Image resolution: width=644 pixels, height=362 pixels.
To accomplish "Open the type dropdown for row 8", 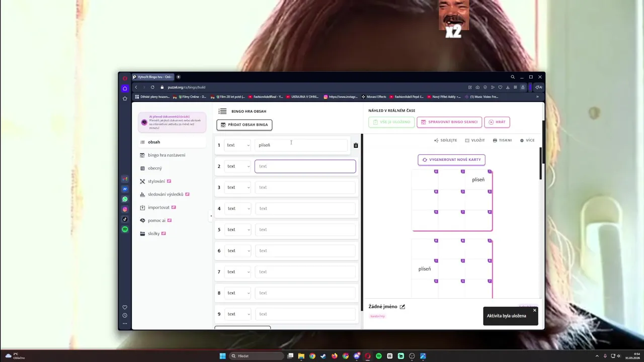I will (x=237, y=293).
